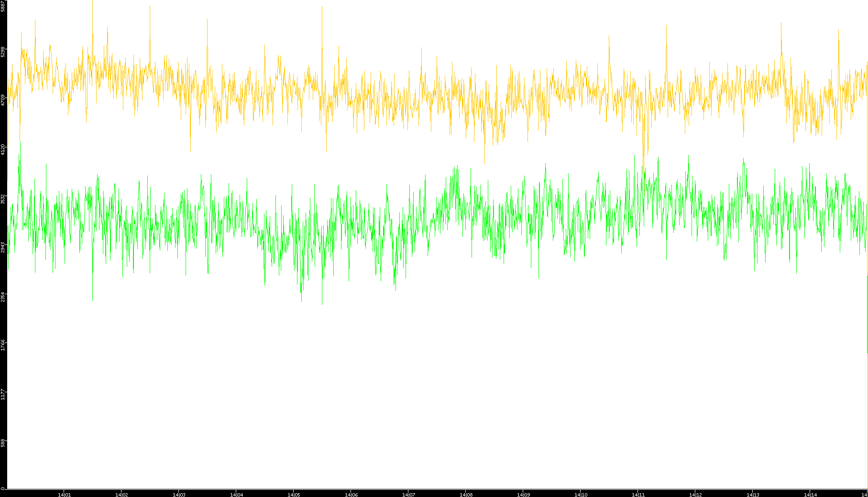The height and width of the screenshot is (497, 868).
Task: Pick the 14:07 marker on the time axis
Action: pos(408,495)
